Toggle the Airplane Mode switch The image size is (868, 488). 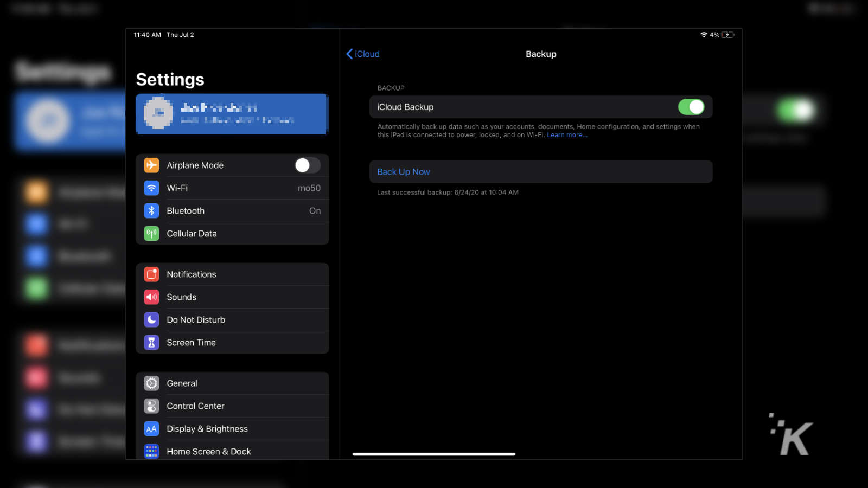tap(308, 165)
